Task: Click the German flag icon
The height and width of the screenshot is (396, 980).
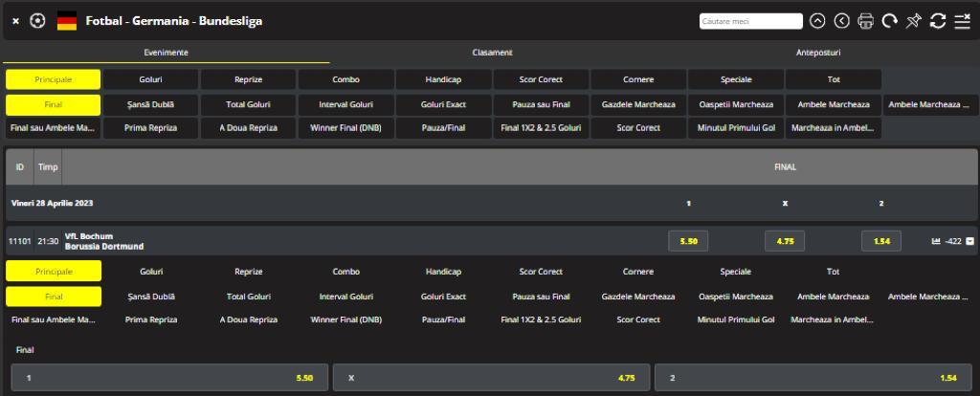Action: click(67, 21)
